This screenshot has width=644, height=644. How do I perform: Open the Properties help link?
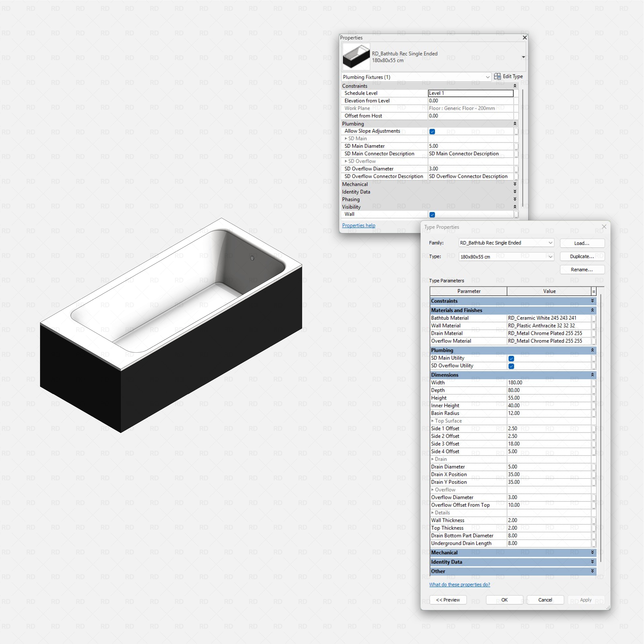(x=358, y=225)
